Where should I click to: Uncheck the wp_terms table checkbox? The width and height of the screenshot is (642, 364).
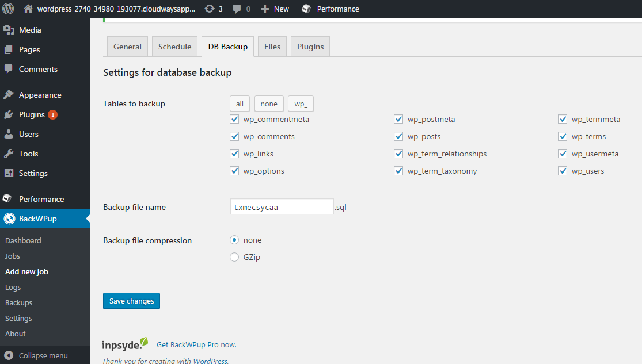(x=563, y=136)
